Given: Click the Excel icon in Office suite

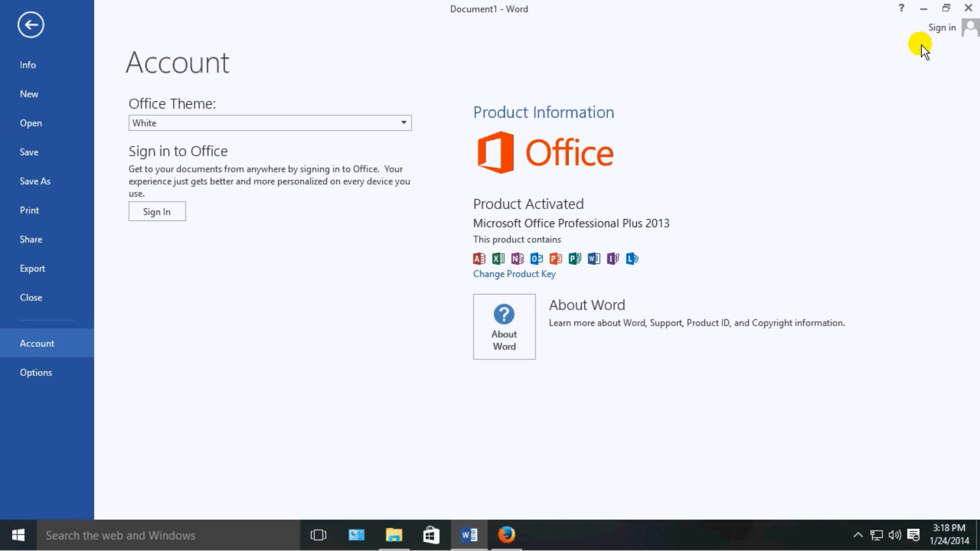Looking at the screenshot, I should (x=498, y=258).
